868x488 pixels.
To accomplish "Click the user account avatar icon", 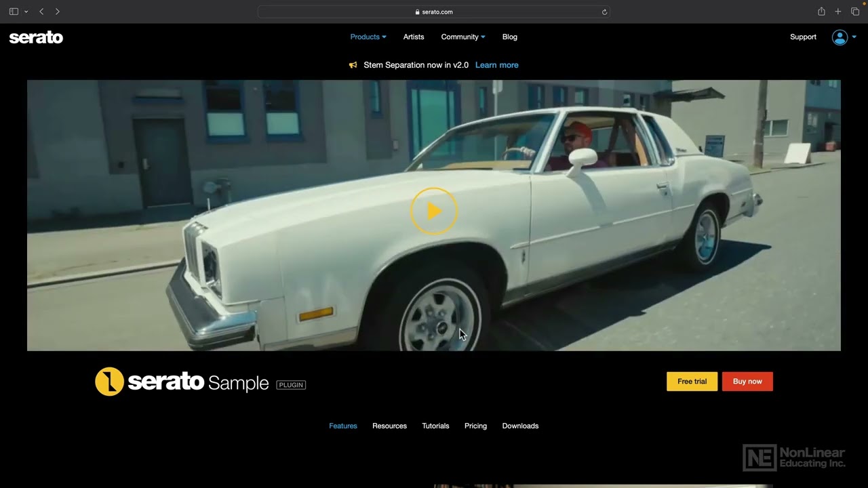I will [x=840, y=37].
